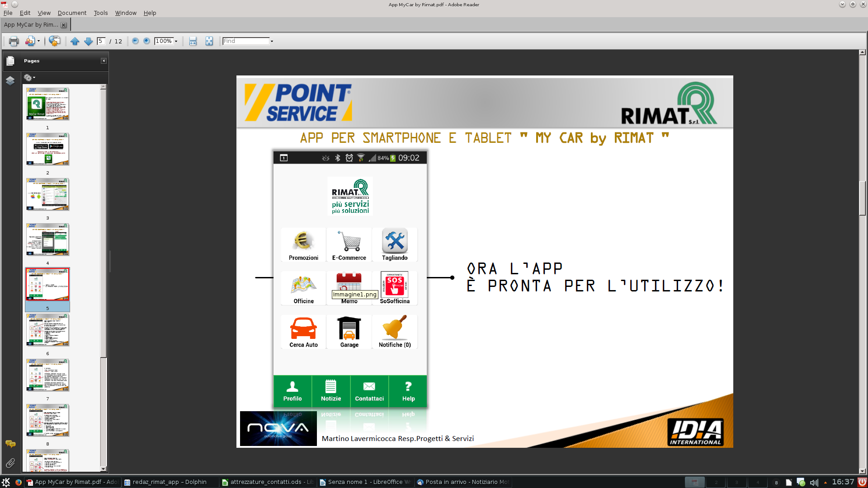Open the Edit menu
Viewport: 868px width, 488px height.
(x=25, y=13)
